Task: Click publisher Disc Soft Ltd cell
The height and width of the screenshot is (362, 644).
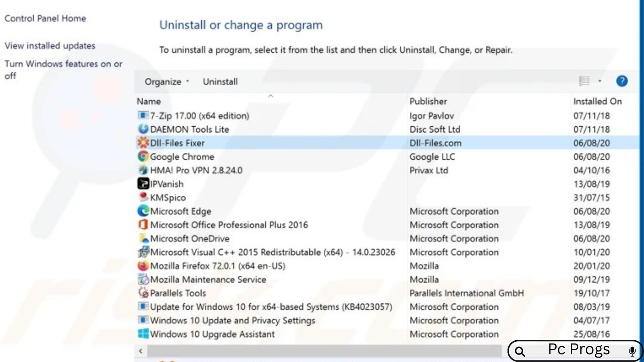Action: coord(435,129)
